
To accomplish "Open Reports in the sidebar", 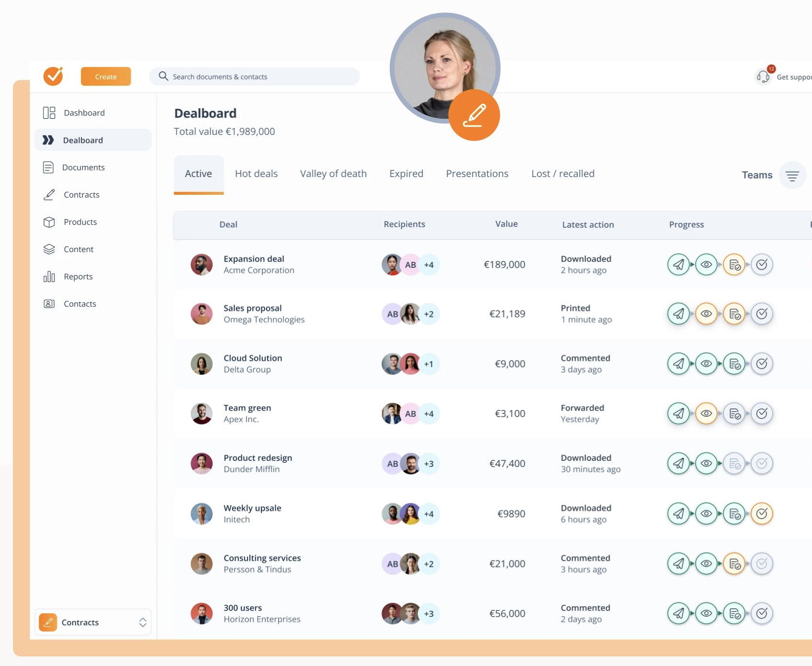I will [x=78, y=277].
